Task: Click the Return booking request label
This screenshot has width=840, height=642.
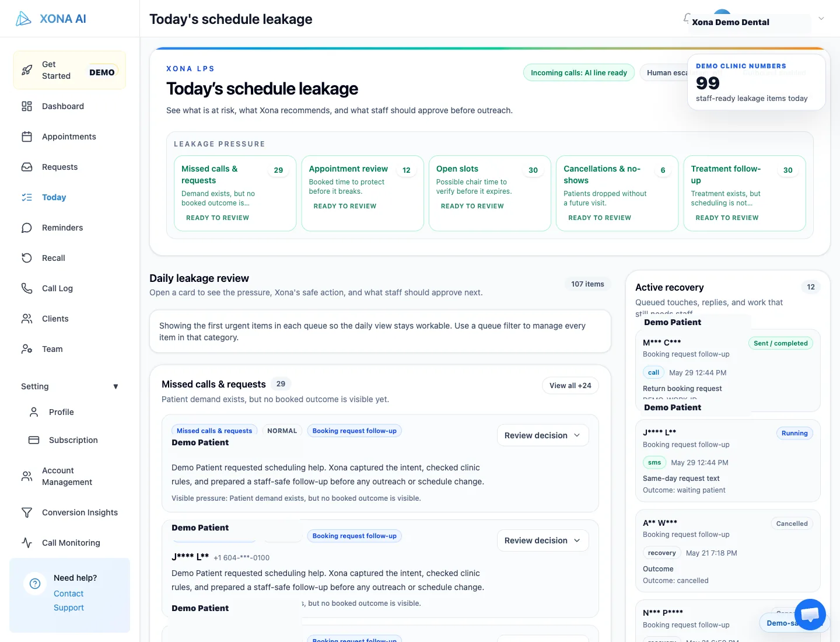Action: pyautogui.click(x=682, y=389)
